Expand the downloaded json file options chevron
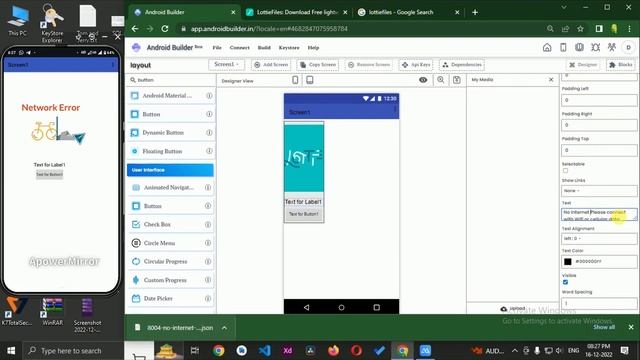Screen dimensions: 640x360 (224, 328)
